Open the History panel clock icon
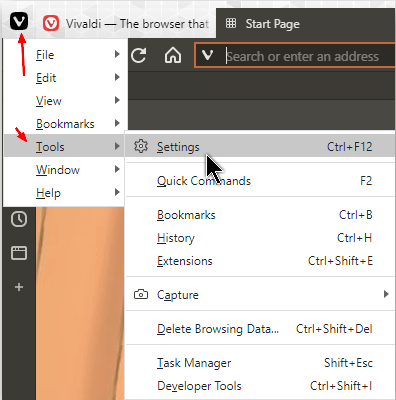Image resolution: width=396 pixels, height=400 pixels. [19, 219]
